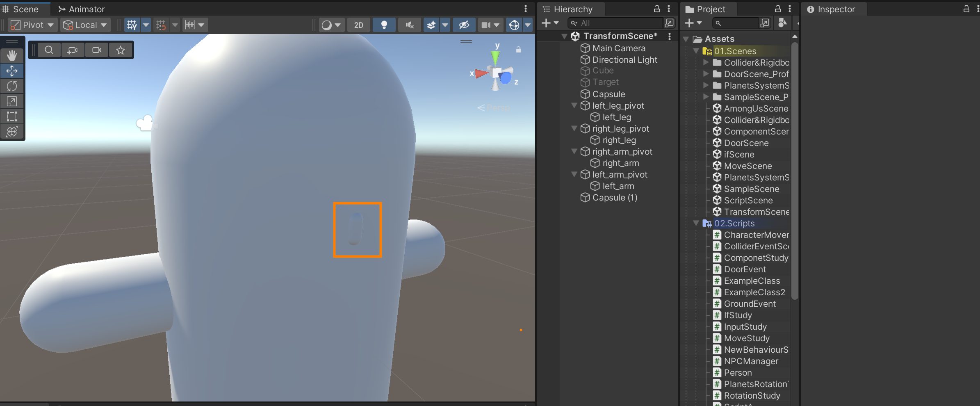Select the NPCManager script
The height and width of the screenshot is (406, 980).
point(751,361)
